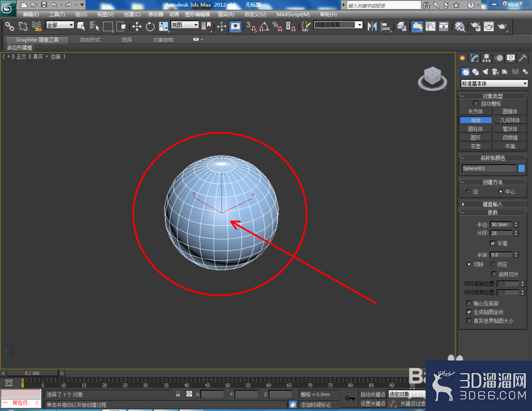Click the 长方体 box button

coord(476,112)
